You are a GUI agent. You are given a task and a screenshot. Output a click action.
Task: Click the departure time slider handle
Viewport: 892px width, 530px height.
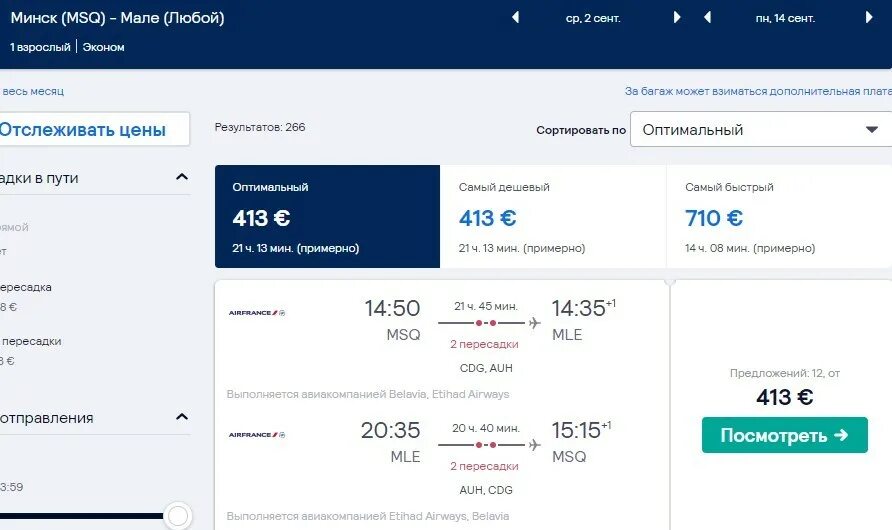pos(177,516)
